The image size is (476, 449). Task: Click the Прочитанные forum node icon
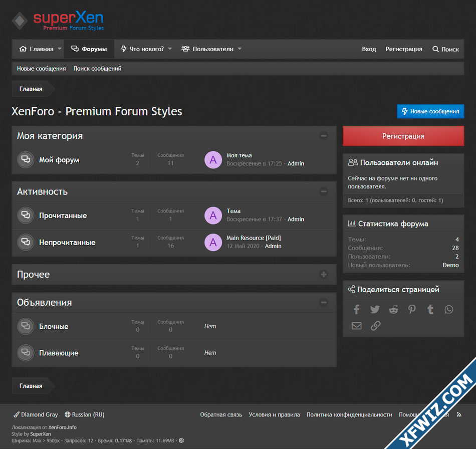[26, 215]
